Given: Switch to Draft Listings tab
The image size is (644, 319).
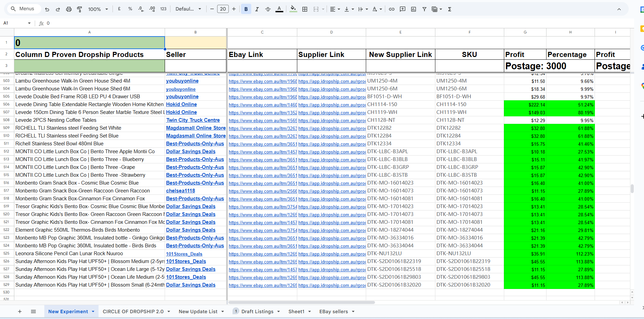Looking at the screenshot, I should tap(257, 311).
